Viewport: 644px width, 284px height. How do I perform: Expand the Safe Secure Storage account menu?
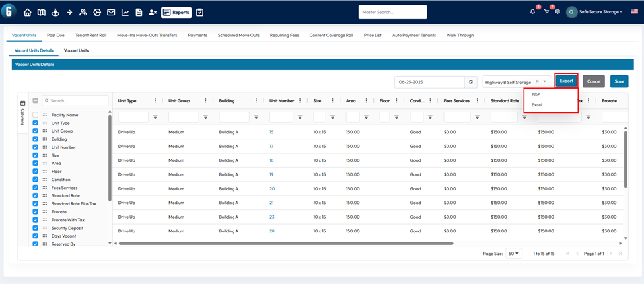600,12
